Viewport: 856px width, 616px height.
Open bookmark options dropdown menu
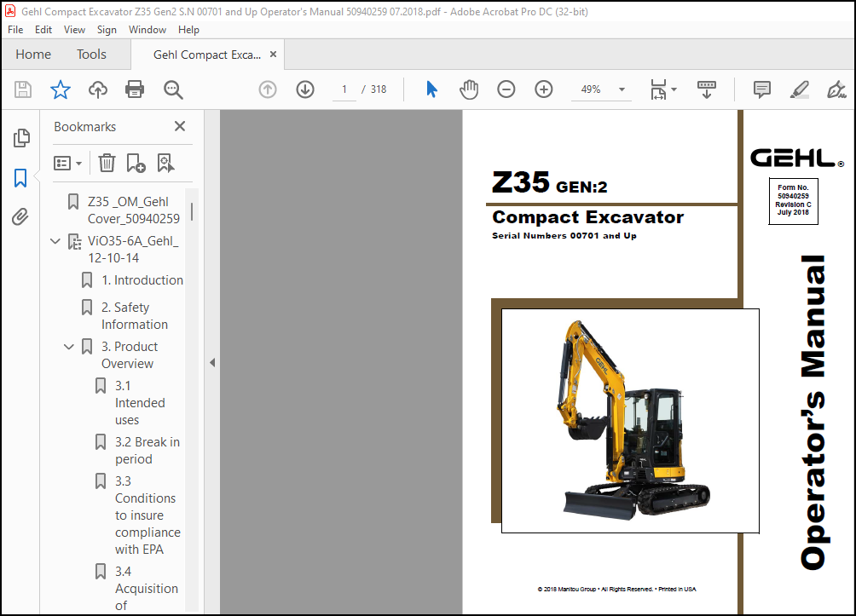67,163
